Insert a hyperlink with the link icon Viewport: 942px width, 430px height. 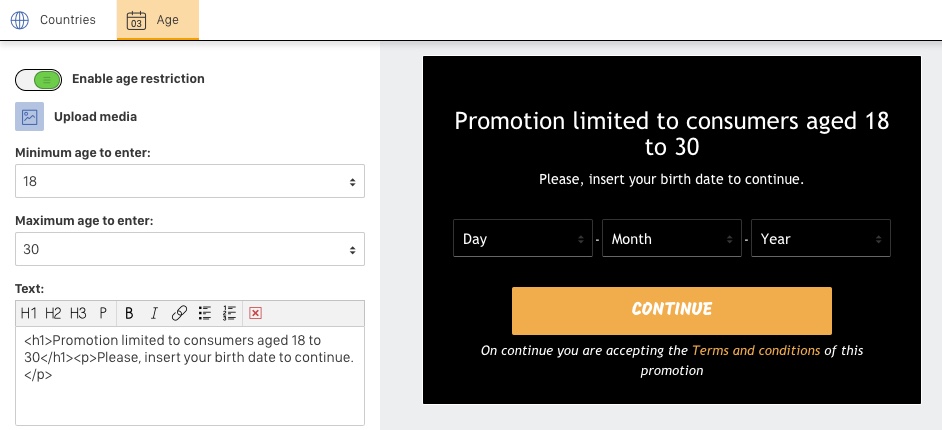[x=179, y=313]
